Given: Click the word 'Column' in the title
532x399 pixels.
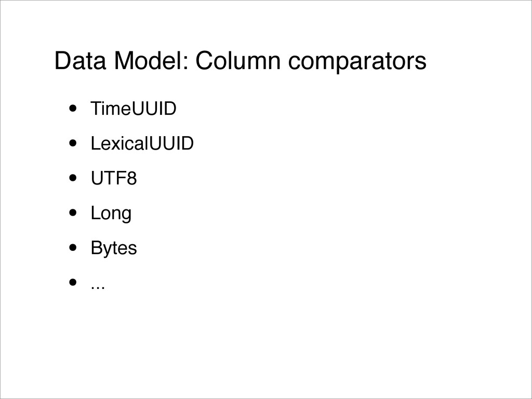Looking at the screenshot, I should [238, 61].
